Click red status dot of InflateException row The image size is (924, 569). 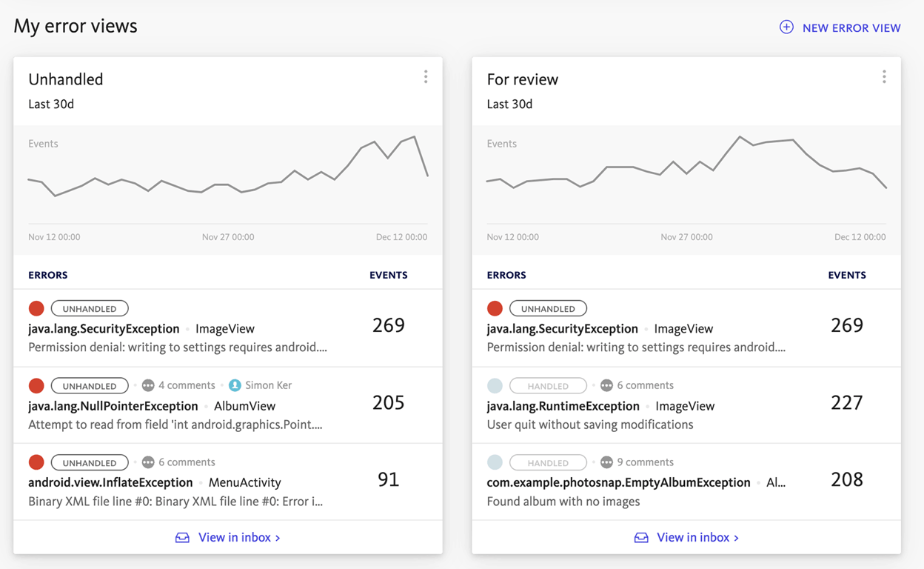[x=36, y=462]
